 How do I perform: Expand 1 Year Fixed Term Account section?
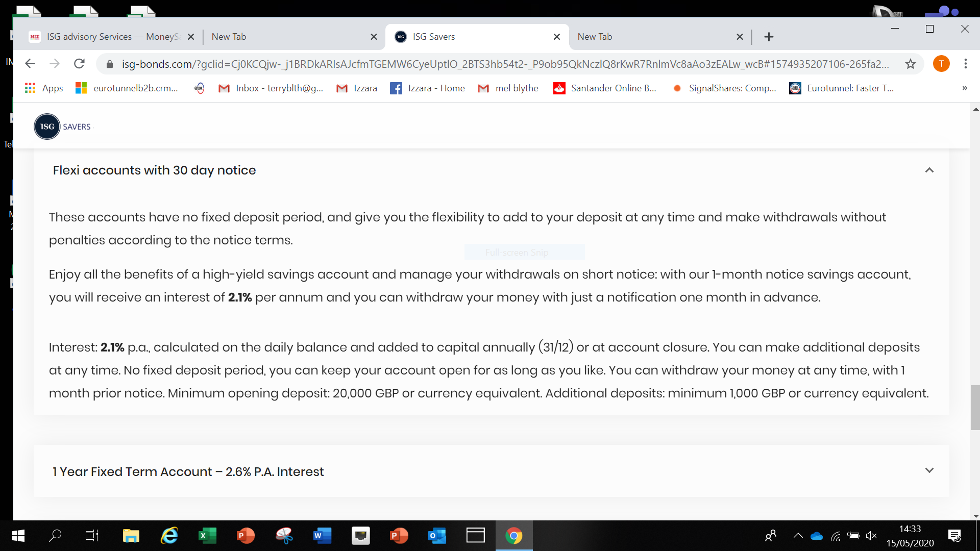[929, 470]
